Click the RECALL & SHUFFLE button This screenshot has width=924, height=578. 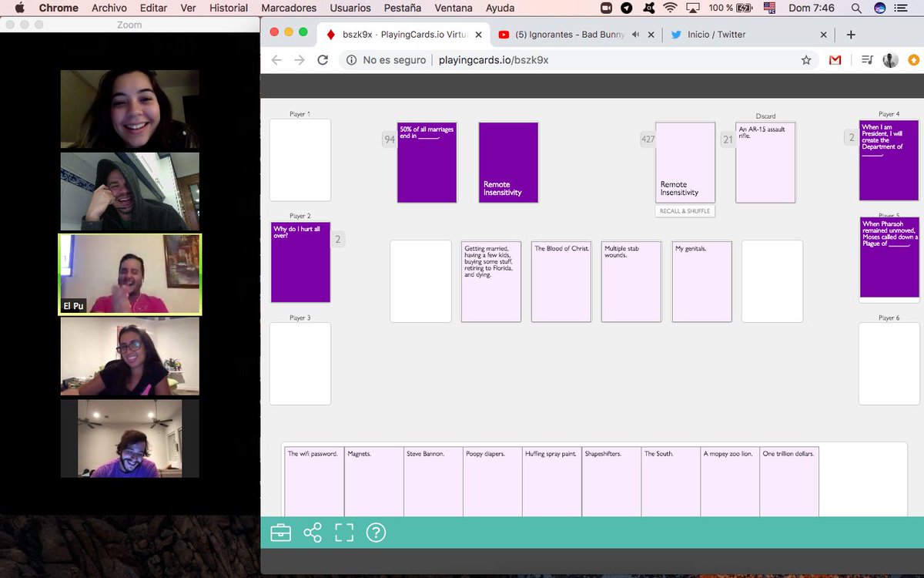click(x=685, y=211)
